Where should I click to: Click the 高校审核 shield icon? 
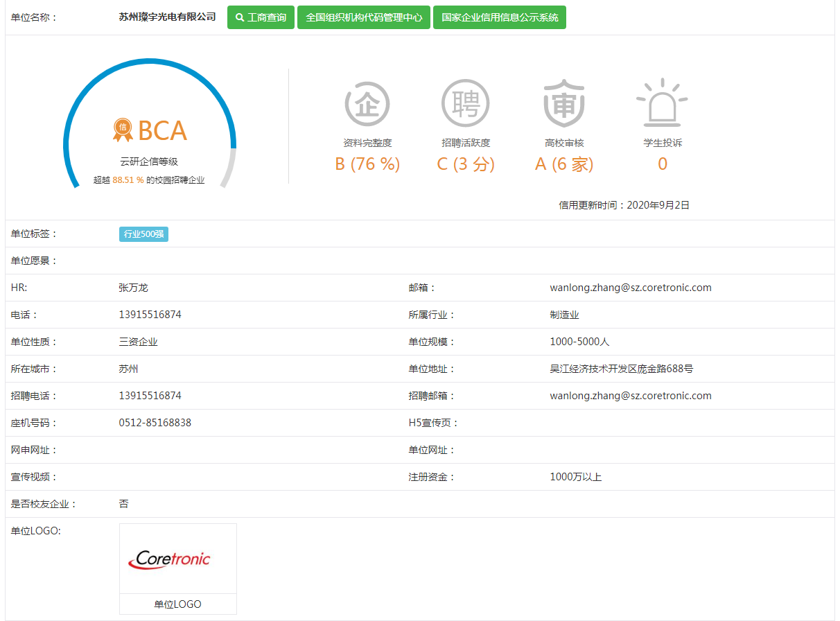pos(564,104)
